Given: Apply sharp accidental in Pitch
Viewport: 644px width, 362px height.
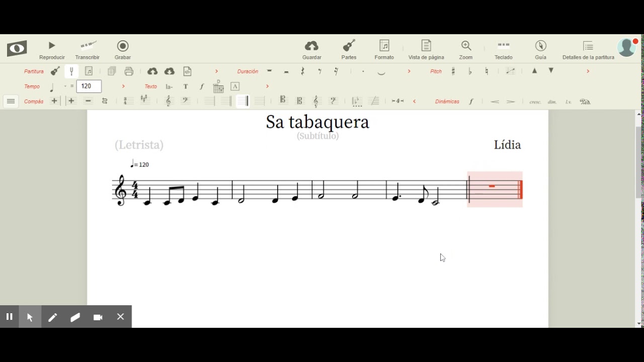Looking at the screenshot, I should tap(453, 71).
